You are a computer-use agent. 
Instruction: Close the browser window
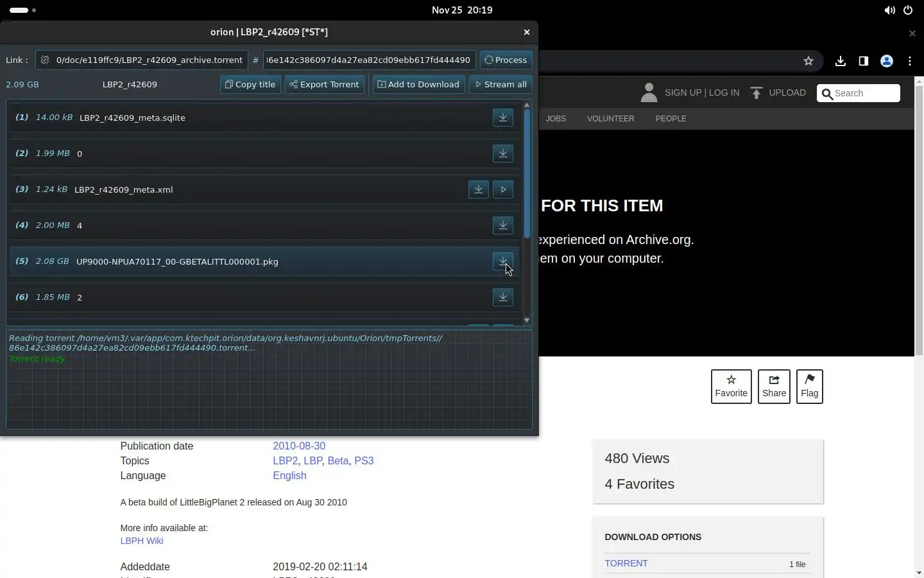click(912, 33)
